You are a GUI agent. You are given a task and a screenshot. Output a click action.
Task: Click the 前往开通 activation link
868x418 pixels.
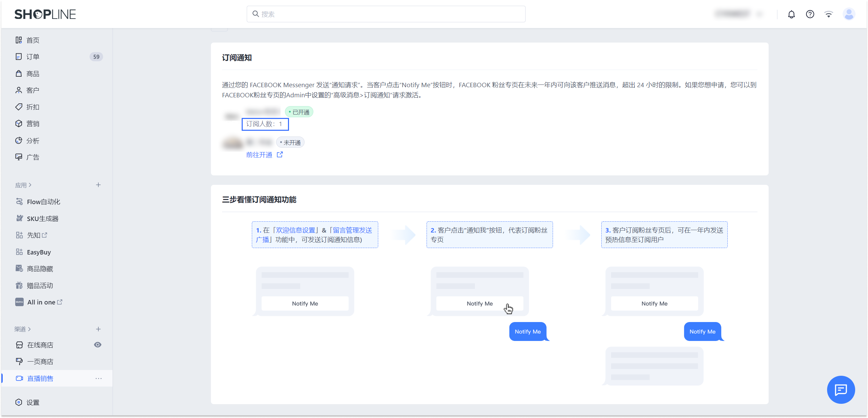259,154
